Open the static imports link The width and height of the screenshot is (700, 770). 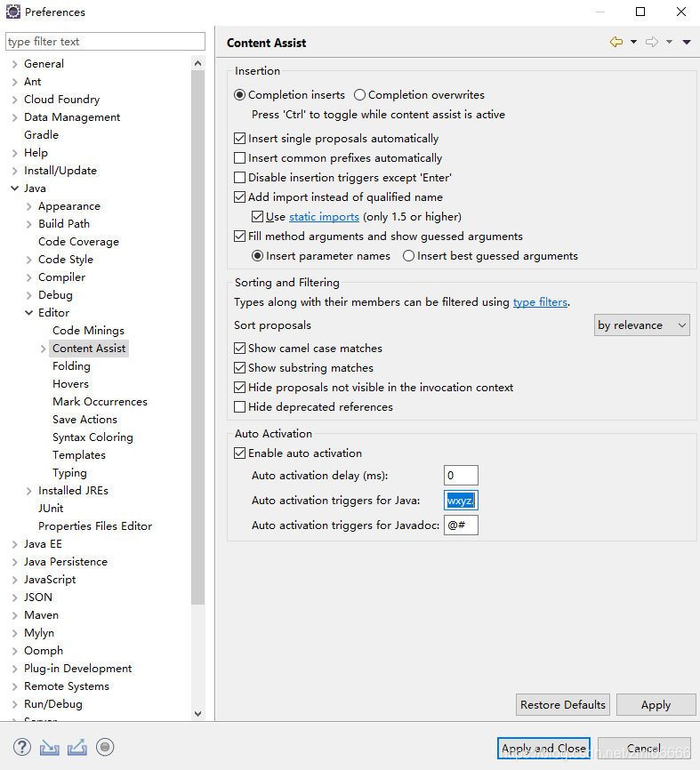325,217
